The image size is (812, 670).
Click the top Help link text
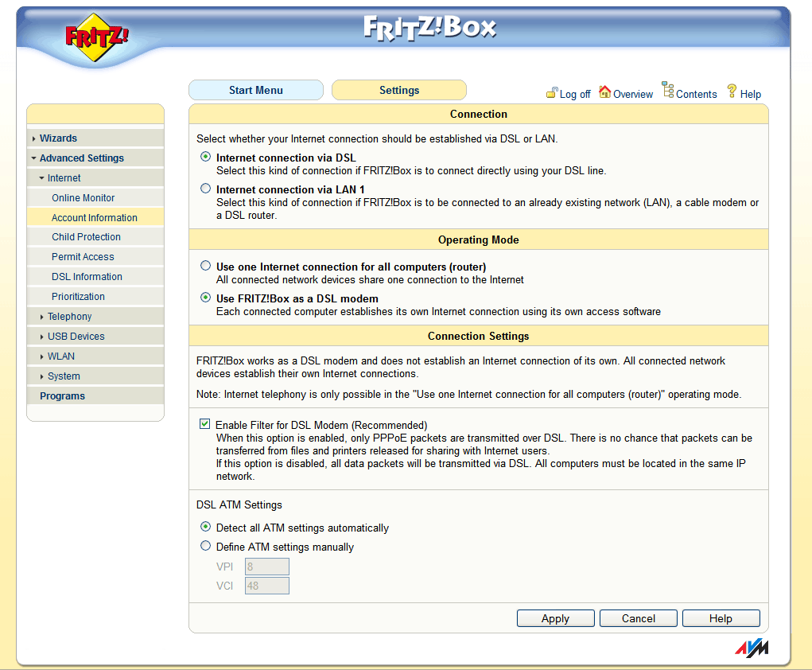click(751, 95)
